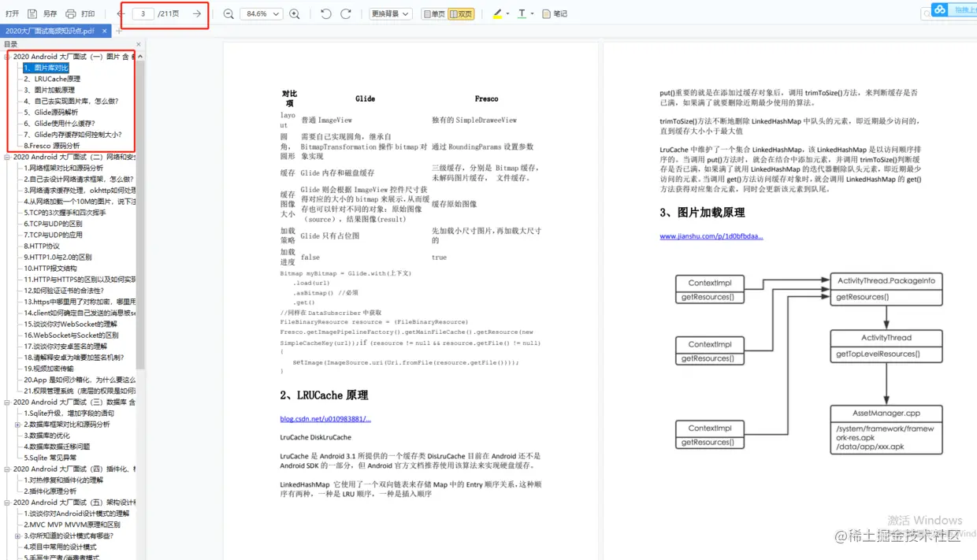The width and height of the screenshot is (977, 560).
Task: Expand the 2.数据库框架对比和源码分析 node
Action: (18, 425)
